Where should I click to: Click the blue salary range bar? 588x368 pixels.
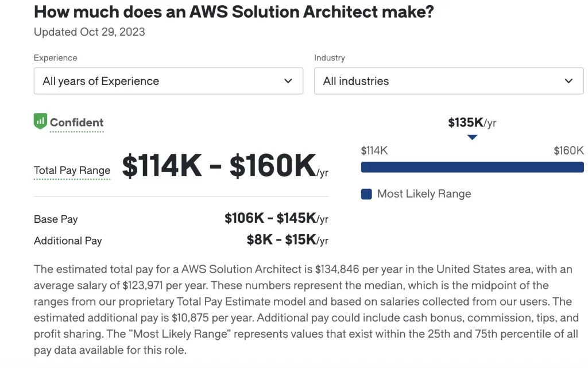[x=472, y=166]
